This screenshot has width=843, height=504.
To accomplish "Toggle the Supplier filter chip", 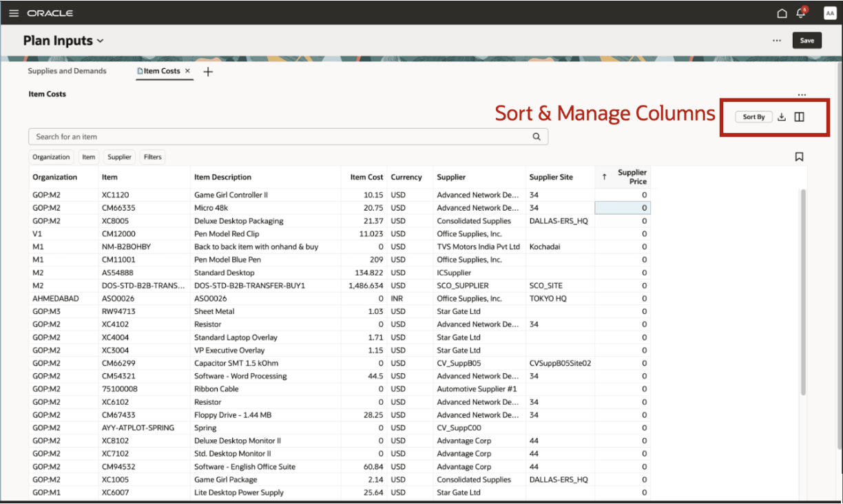I will point(119,157).
